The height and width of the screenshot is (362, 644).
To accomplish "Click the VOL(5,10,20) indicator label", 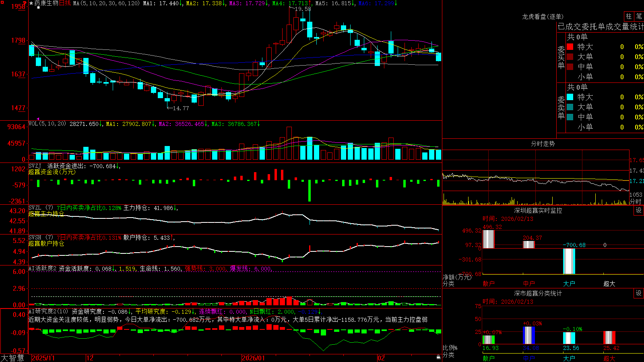I will pos(47,123).
